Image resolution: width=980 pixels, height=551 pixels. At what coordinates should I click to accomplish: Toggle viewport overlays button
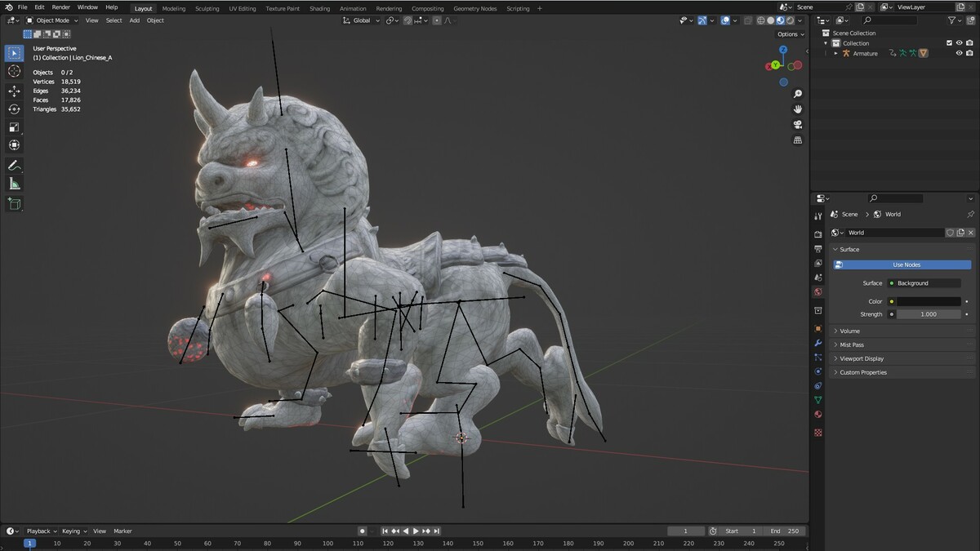725,20
